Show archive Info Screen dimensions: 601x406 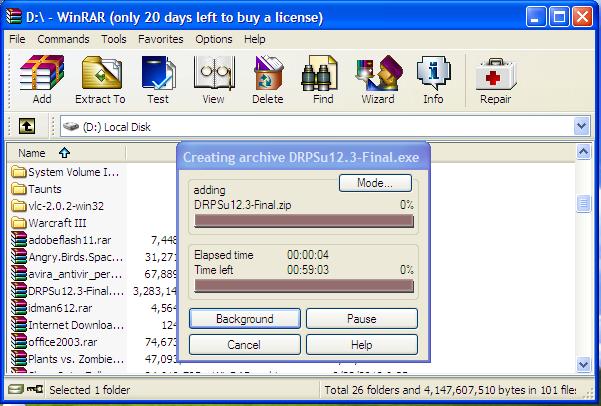434,73
